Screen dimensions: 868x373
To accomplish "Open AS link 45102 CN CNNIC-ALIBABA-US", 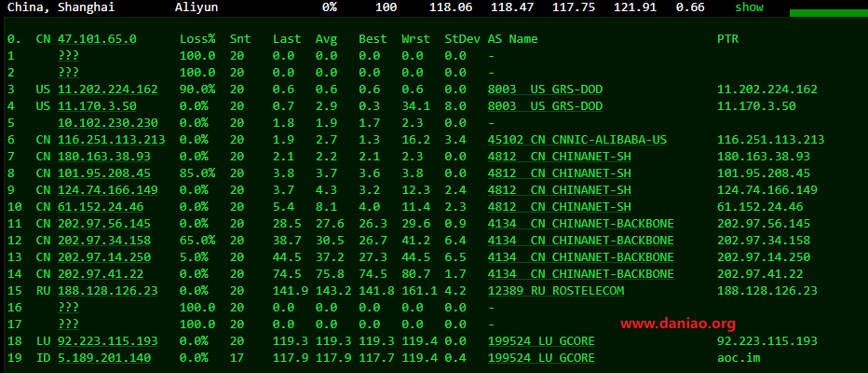I will click(577, 140).
